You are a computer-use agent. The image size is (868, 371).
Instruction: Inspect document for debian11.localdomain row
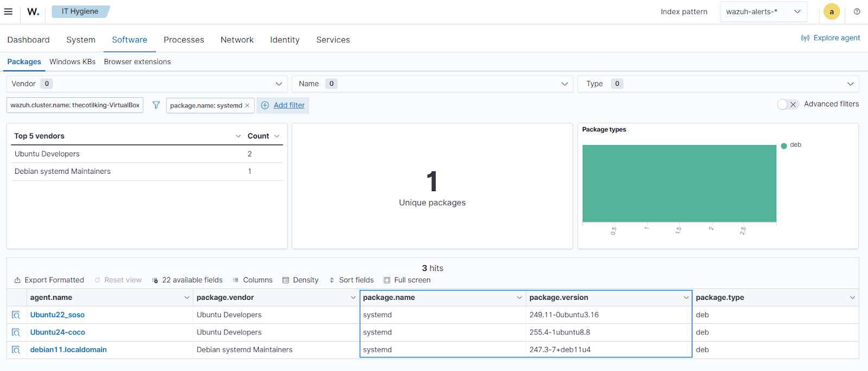point(16,350)
